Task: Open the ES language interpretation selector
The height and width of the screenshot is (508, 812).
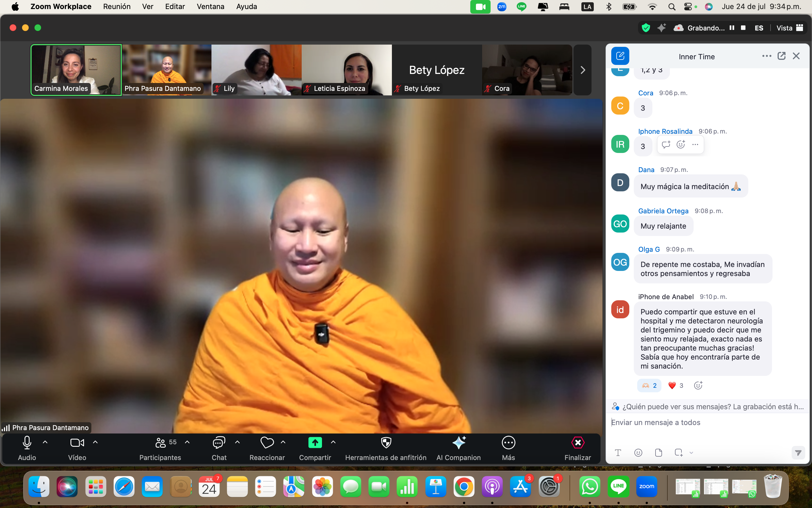Action: (x=759, y=28)
